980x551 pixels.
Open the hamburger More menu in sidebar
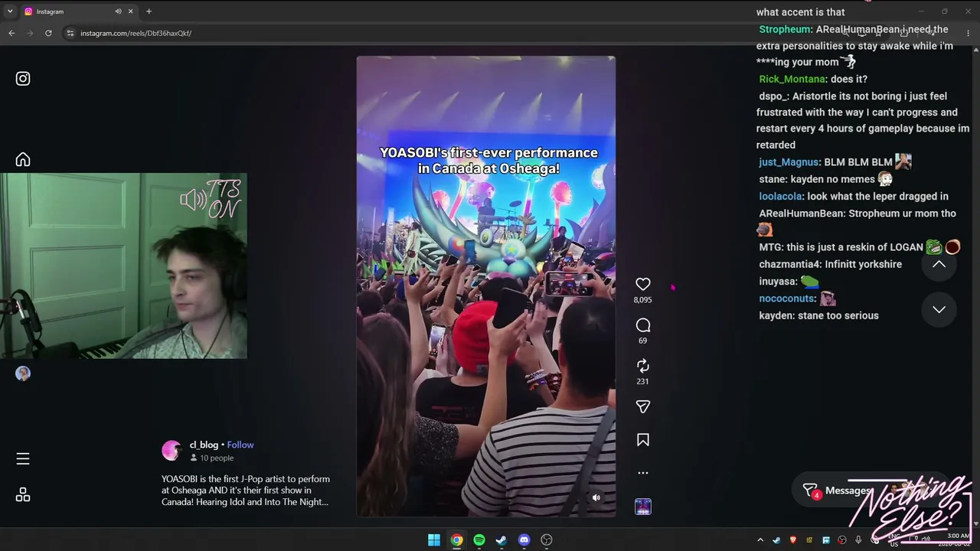pos(23,458)
